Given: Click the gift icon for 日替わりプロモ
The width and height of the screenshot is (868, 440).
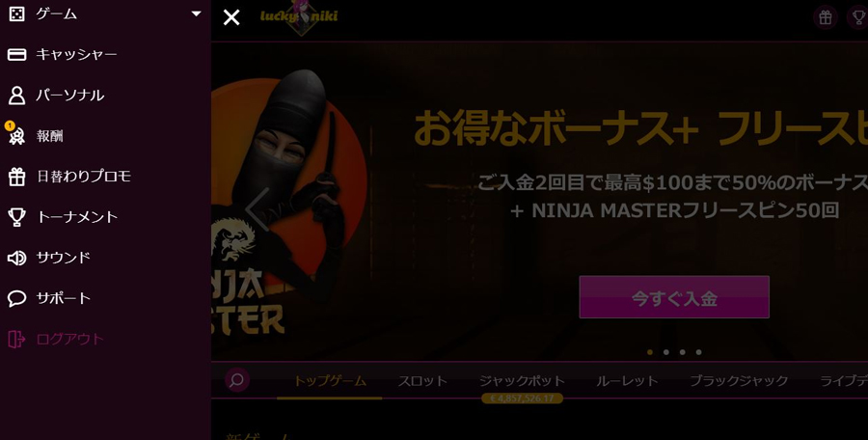Looking at the screenshot, I should (x=16, y=177).
